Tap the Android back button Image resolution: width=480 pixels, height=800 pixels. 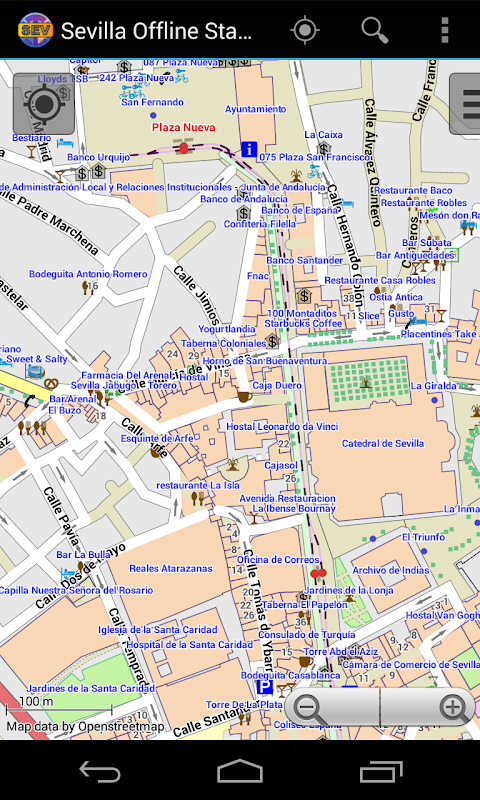[x=100, y=771]
